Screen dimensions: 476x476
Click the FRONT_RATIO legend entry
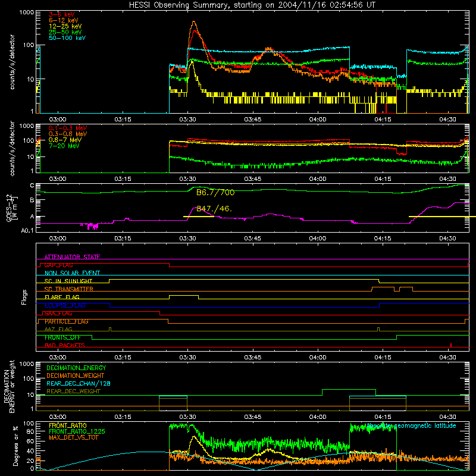pyautogui.click(x=68, y=425)
